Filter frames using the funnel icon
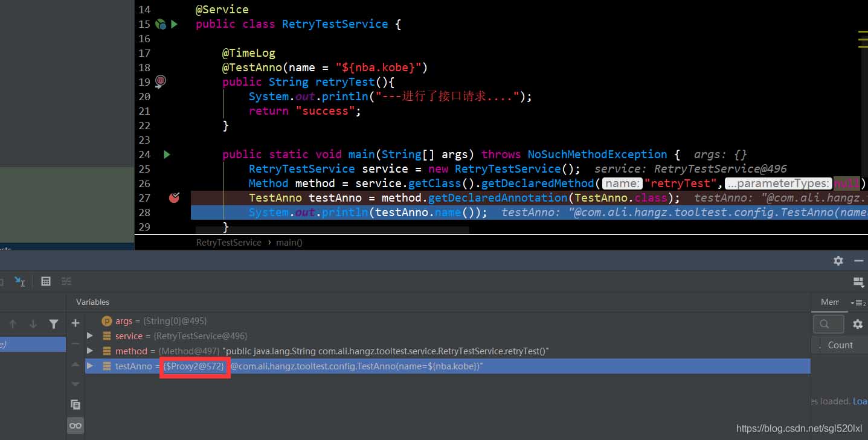The height and width of the screenshot is (440, 868). 54,324
